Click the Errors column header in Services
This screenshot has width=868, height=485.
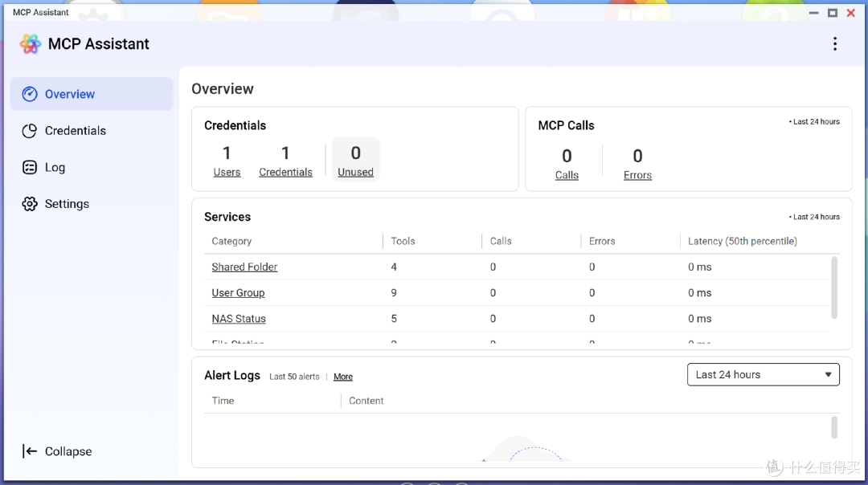pyautogui.click(x=602, y=241)
